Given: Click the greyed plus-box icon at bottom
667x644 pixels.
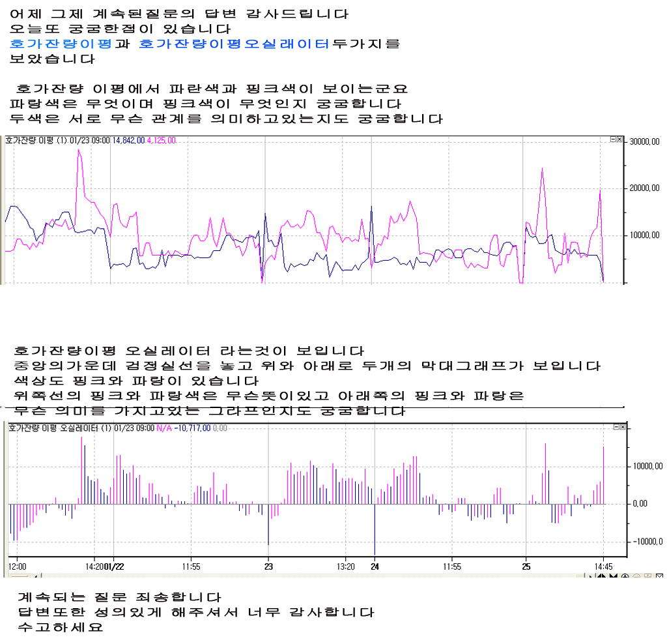Looking at the screenshot, I should [x=647, y=576].
